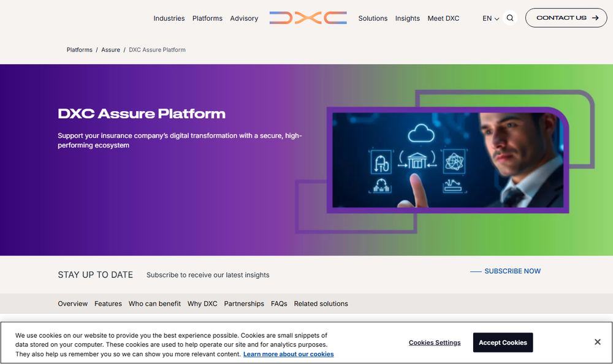Screen dimensions: 613x364
Task: Select the Partnerships tab
Action: tap(244, 304)
